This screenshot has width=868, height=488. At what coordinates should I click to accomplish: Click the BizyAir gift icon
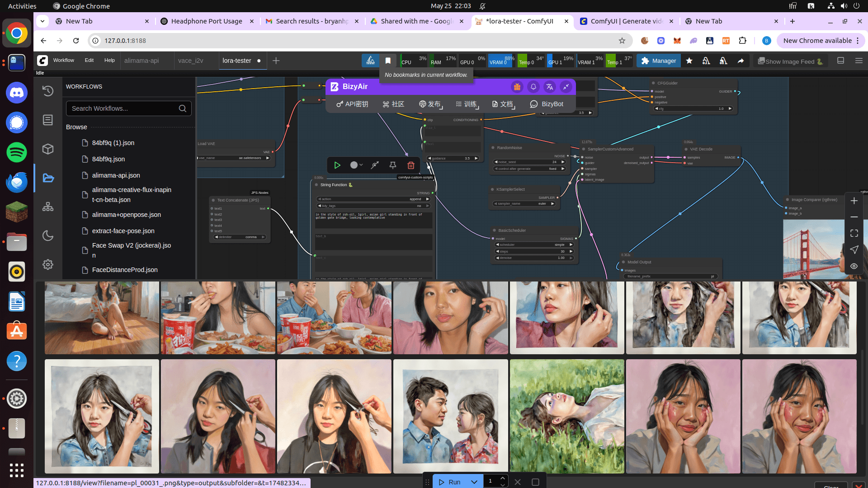(x=517, y=87)
